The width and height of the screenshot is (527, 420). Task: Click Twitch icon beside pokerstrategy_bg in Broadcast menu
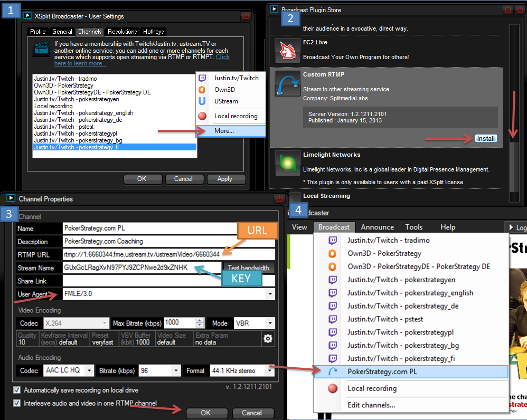(332, 346)
